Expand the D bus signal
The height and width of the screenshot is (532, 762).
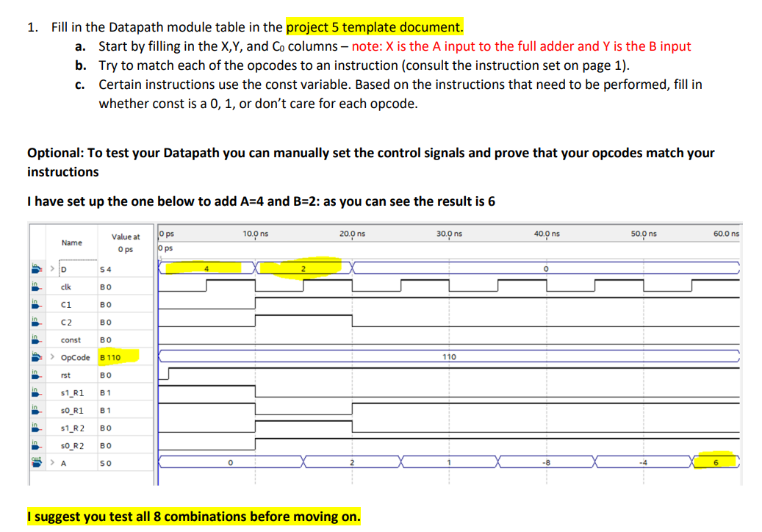click(x=51, y=268)
